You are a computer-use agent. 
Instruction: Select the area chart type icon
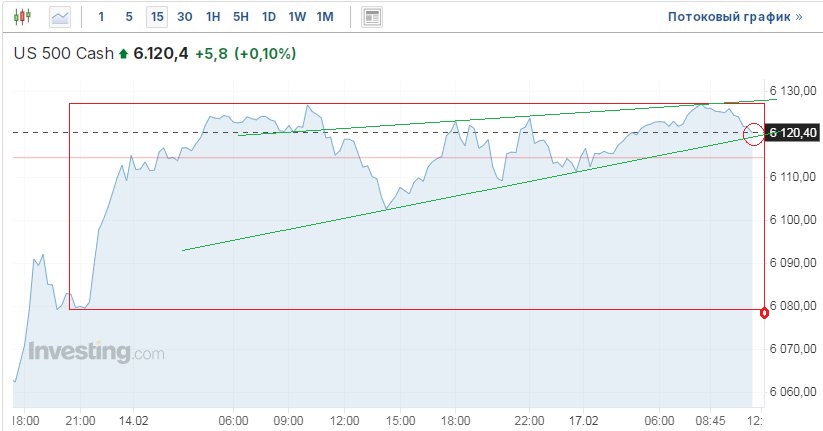point(60,17)
